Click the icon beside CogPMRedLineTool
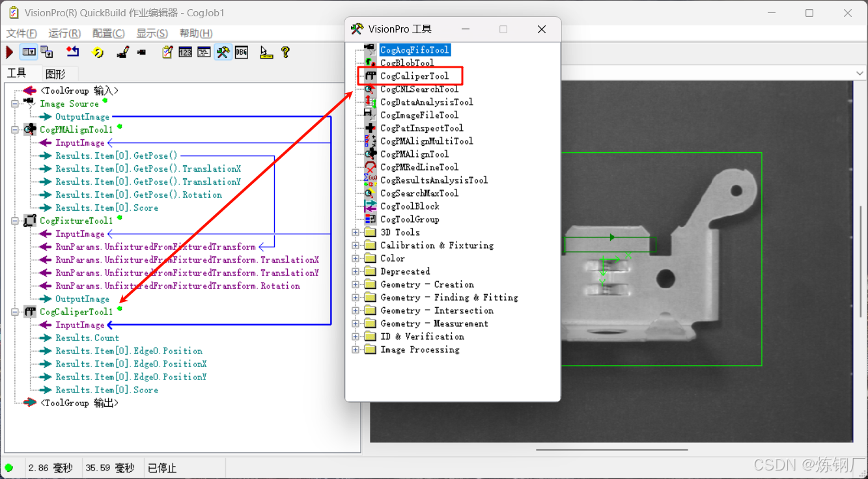Image resolution: width=868 pixels, height=479 pixels. [370, 167]
